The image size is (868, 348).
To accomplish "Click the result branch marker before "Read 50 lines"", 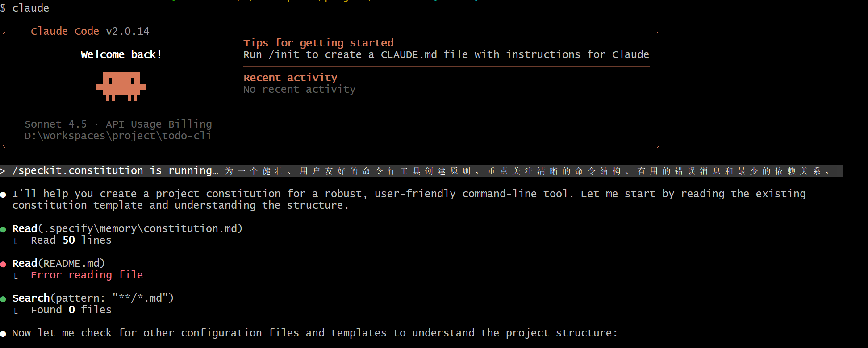I will coord(16,241).
